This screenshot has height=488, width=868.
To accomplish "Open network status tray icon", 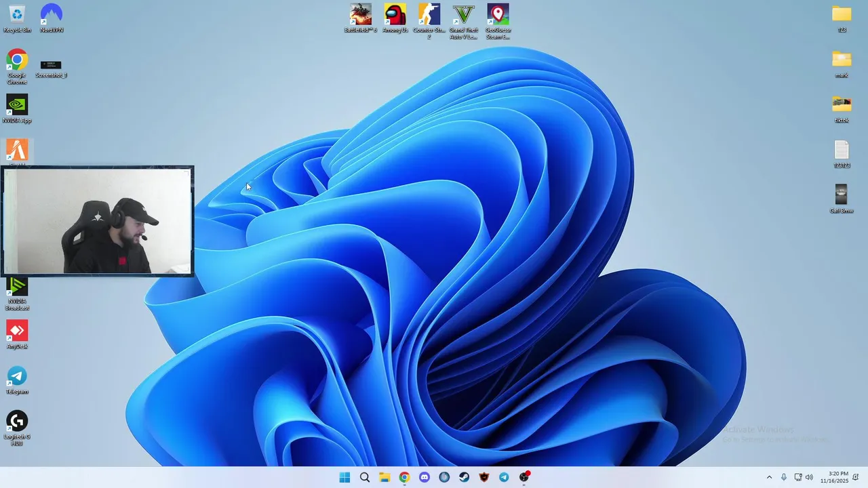I will point(798,477).
